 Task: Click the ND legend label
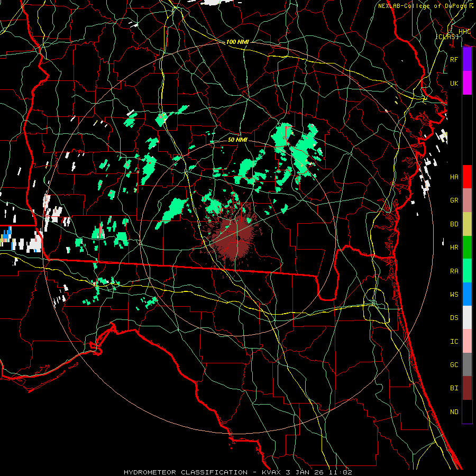click(x=454, y=412)
